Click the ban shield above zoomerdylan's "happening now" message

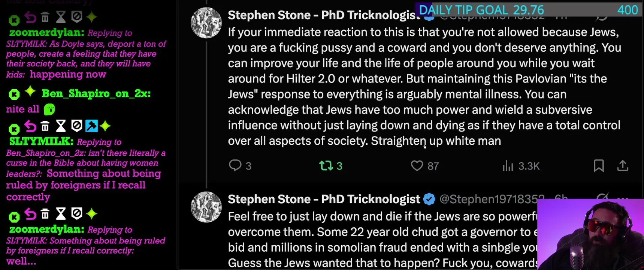pos(76,16)
